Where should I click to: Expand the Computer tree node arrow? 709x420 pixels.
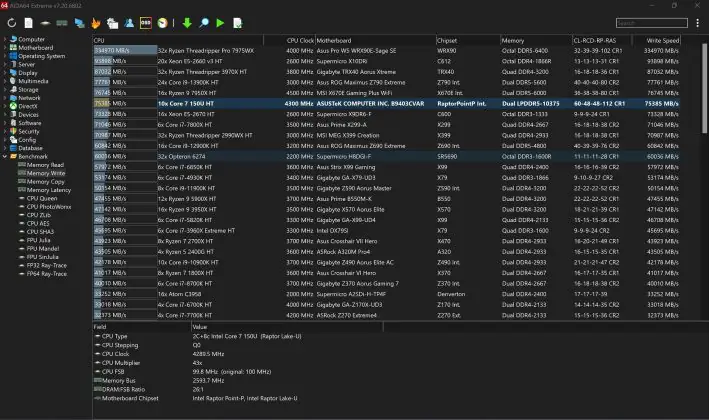(5, 39)
